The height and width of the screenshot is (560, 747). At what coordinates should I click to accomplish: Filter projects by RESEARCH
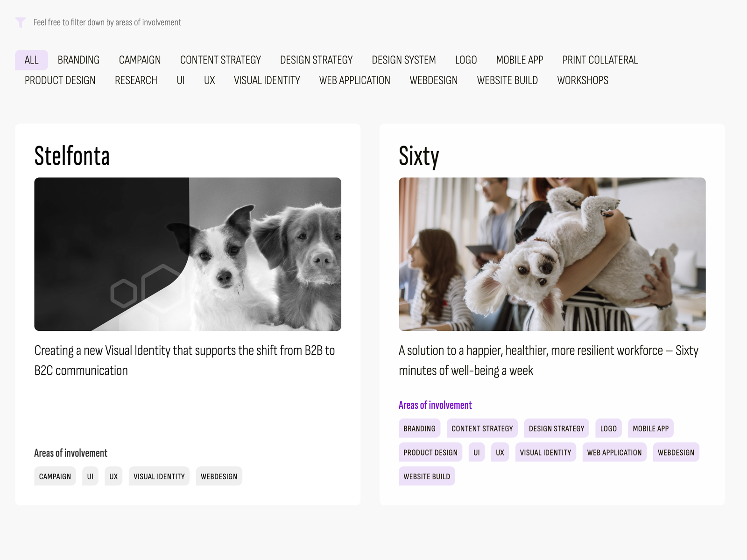(x=136, y=80)
